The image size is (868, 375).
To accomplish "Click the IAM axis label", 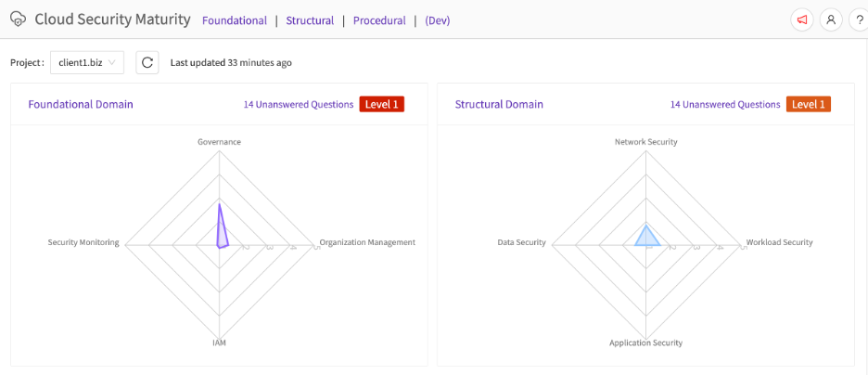I will [219, 343].
